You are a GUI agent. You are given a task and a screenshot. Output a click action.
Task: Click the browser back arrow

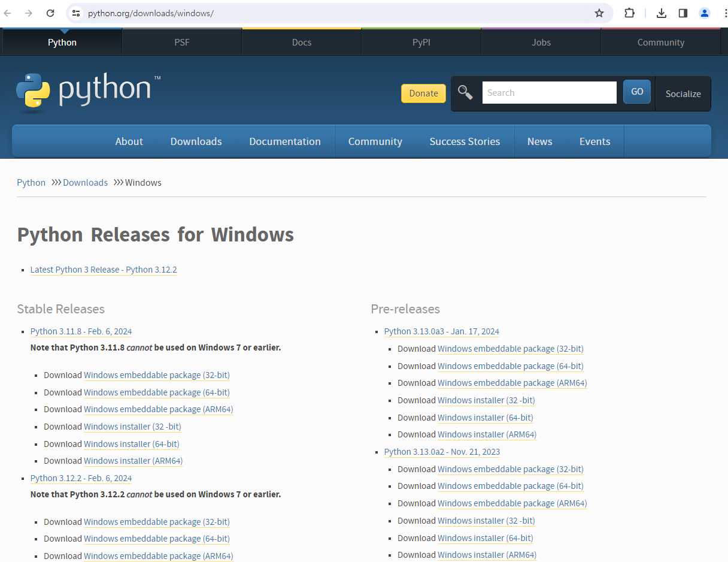click(x=8, y=13)
